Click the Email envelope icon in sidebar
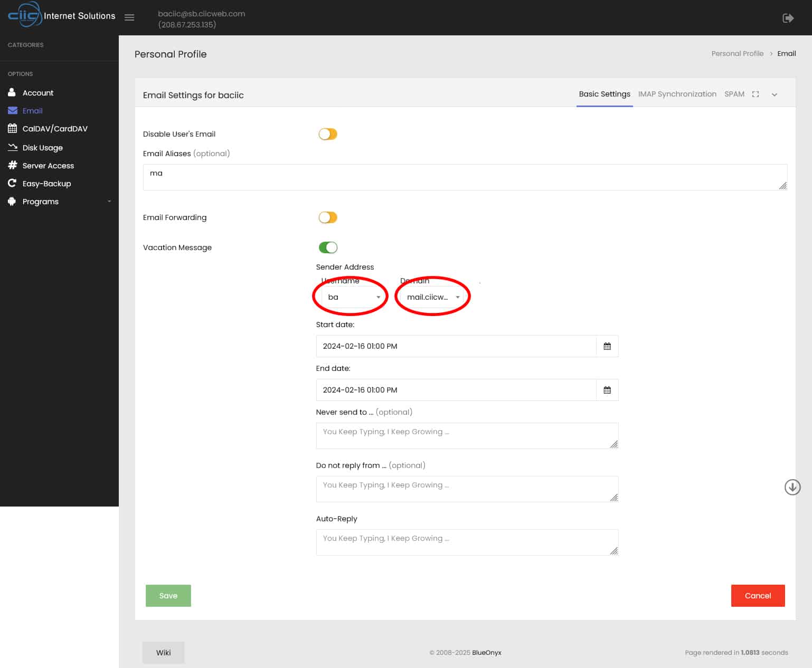Screen dimensions: 812x668 (13, 110)
